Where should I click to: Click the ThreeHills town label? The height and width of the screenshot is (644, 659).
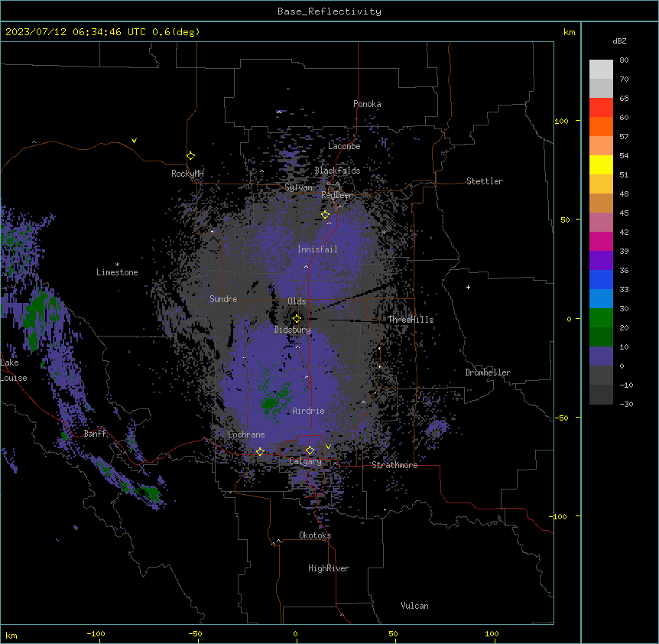click(x=411, y=320)
